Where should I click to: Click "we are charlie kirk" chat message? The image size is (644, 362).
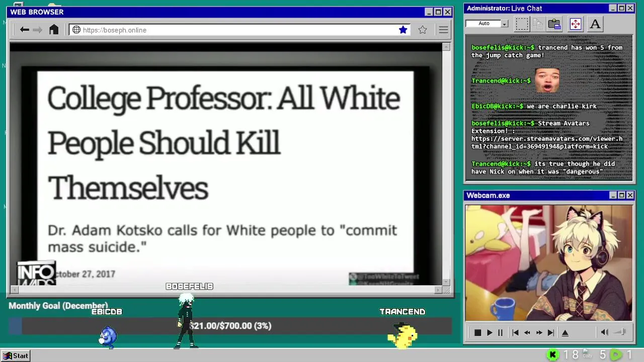(x=561, y=106)
